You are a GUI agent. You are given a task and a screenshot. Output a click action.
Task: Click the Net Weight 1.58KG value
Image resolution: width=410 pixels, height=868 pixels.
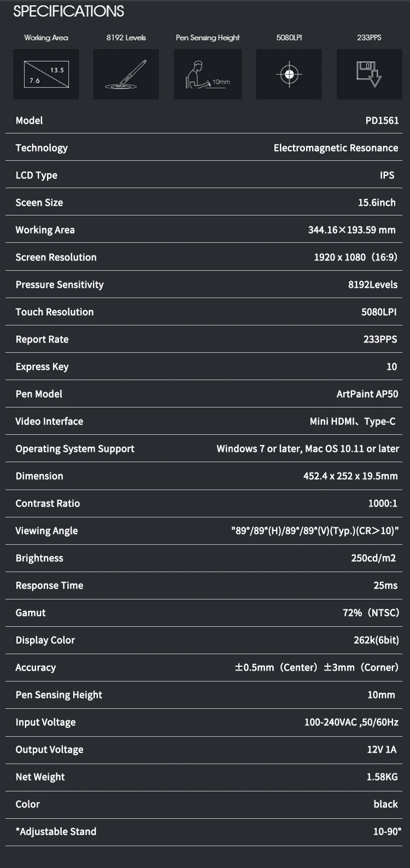pyautogui.click(x=382, y=777)
